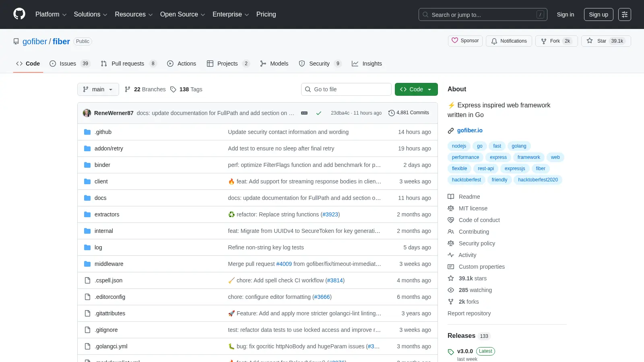Open the gofiber owner link

tap(35, 41)
